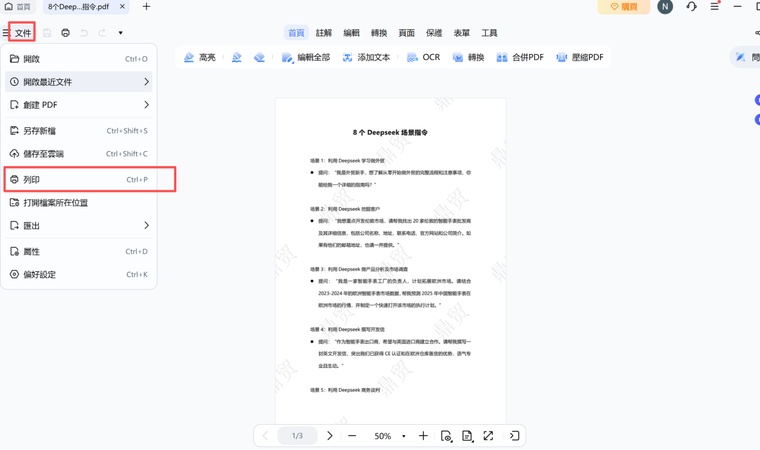
Task: Select the 高亮 highlight tool
Action: (200, 57)
